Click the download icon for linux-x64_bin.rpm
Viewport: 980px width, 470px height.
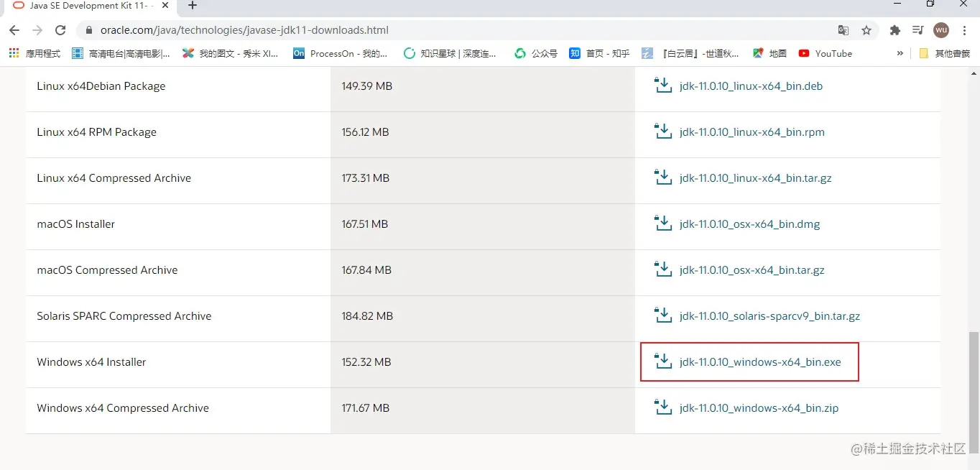coord(662,132)
